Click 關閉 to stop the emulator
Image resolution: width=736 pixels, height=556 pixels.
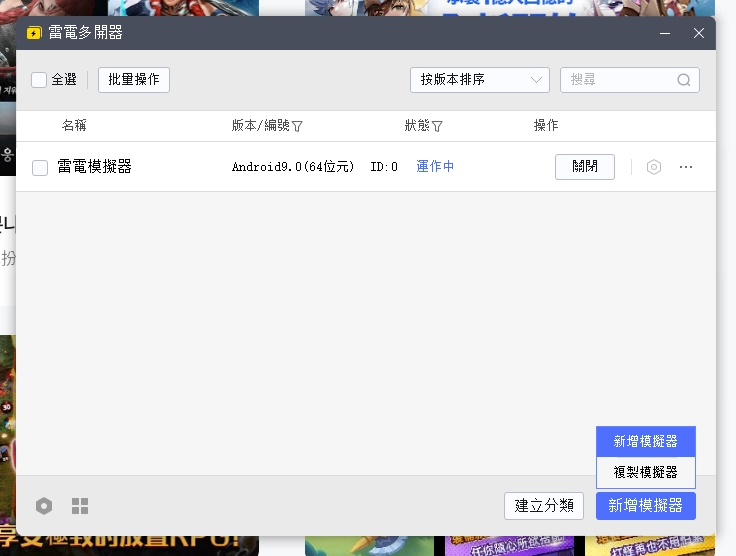pyautogui.click(x=585, y=167)
